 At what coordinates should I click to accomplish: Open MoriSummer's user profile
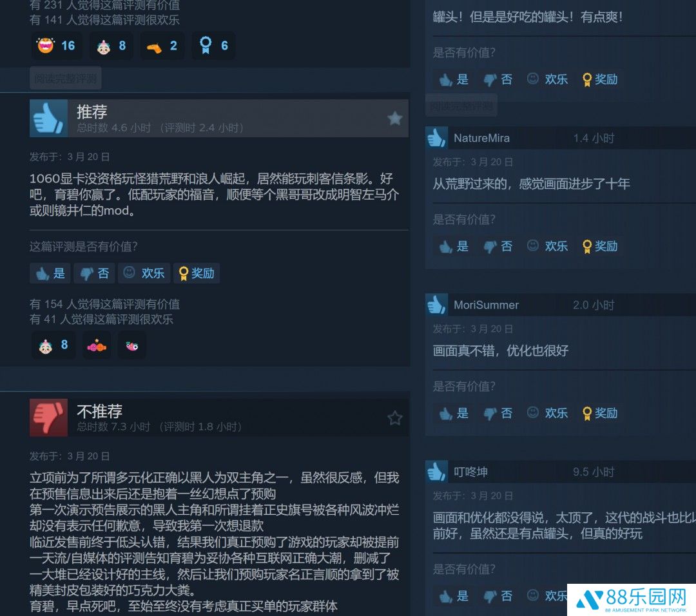(x=486, y=305)
